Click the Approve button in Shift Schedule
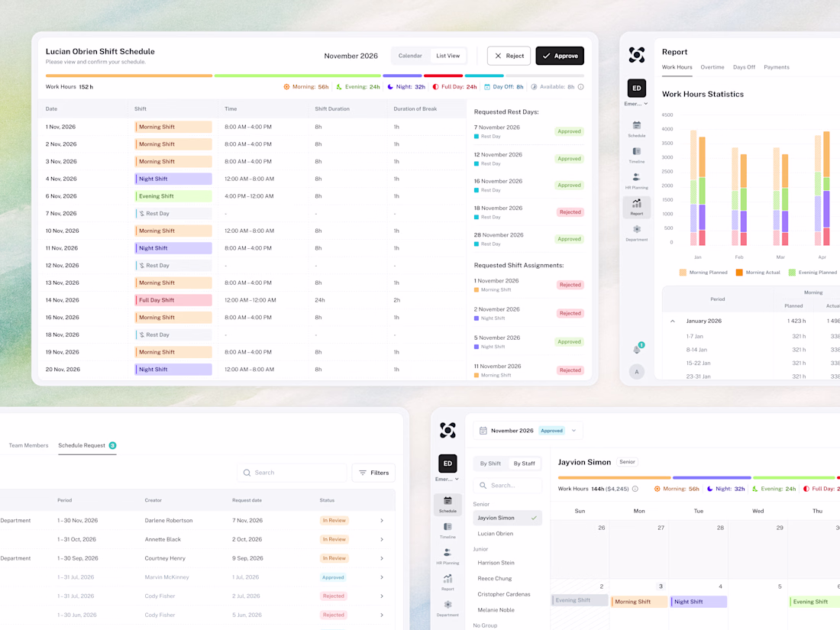This screenshot has height=630, width=840. (559, 56)
